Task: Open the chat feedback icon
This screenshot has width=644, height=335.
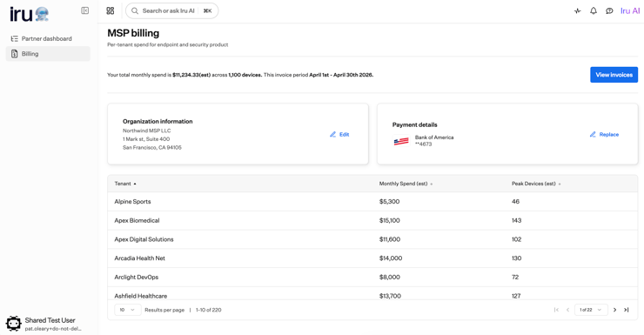Action: [x=609, y=11]
